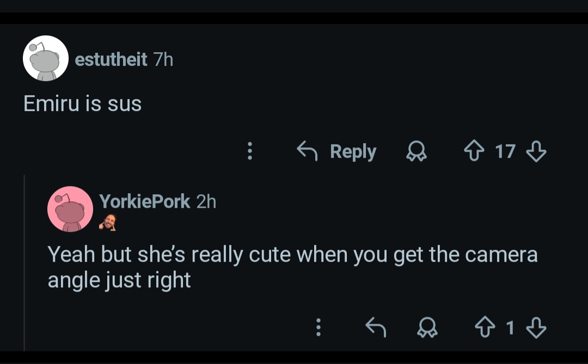Click the 2h timestamp on YorkiePork's comment
Viewport: 588px width, 364px height.
[206, 201]
